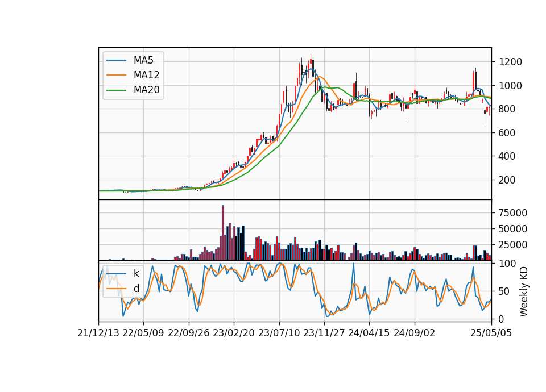Click the blue MA5 legend line sample
The height and width of the screenshot is (392, 546).
(116, 61)
